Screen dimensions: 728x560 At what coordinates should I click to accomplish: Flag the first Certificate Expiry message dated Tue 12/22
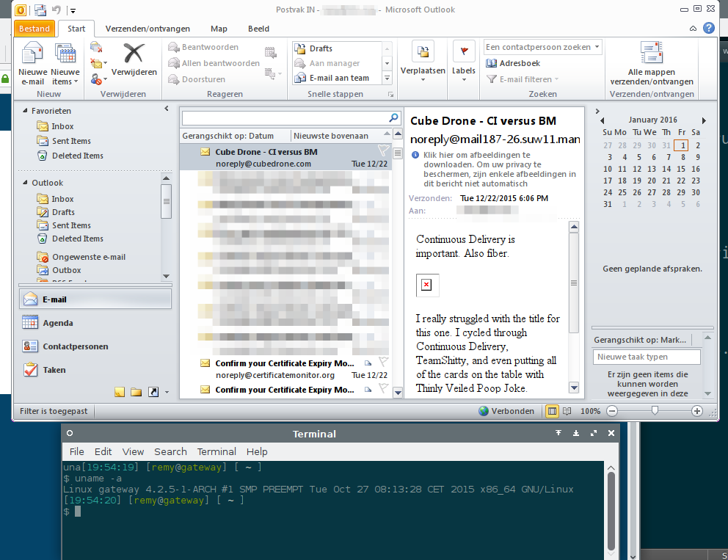point(384,362)
